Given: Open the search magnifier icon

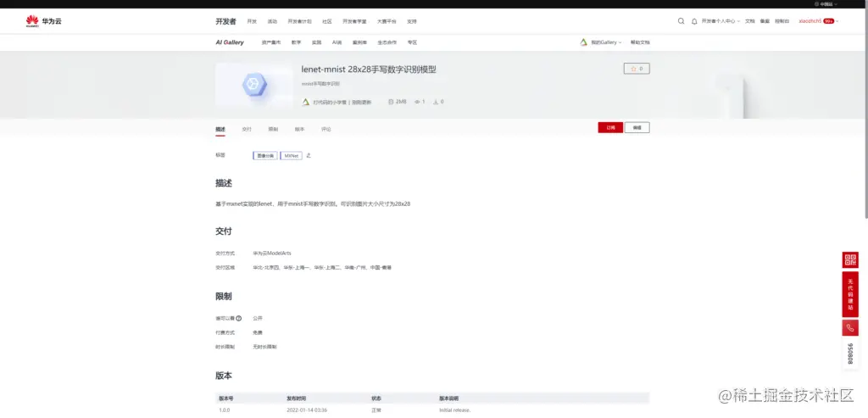Looking at the screenshot, I should [x=681, y=21].
